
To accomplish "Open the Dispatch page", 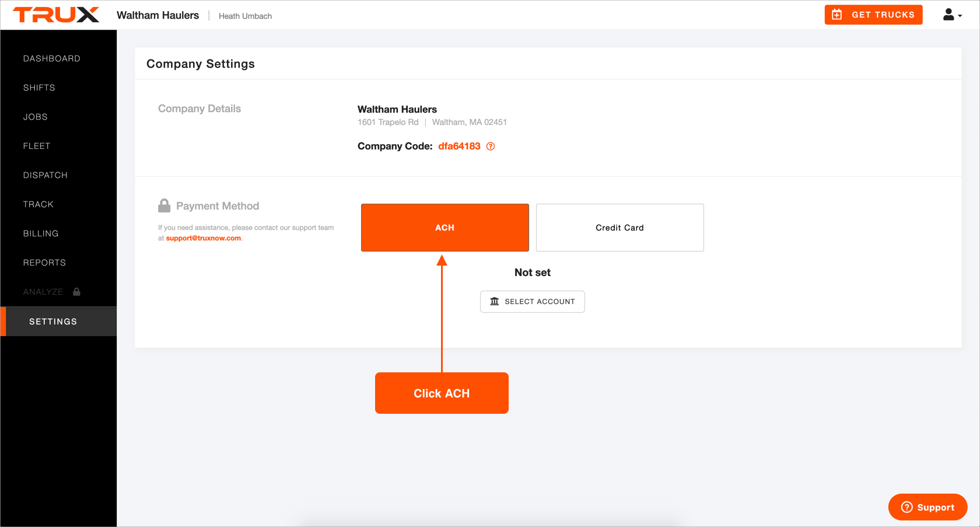I will tap(45, 175).
